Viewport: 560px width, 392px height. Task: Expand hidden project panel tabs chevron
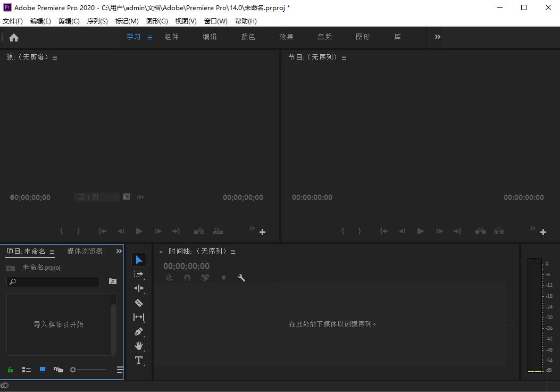tap(119, 251)
